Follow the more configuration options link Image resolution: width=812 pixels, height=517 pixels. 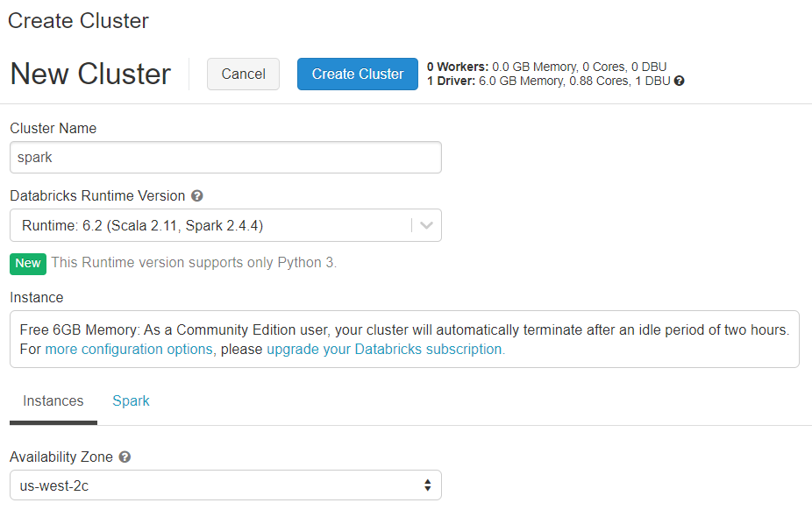pos(129,350)
